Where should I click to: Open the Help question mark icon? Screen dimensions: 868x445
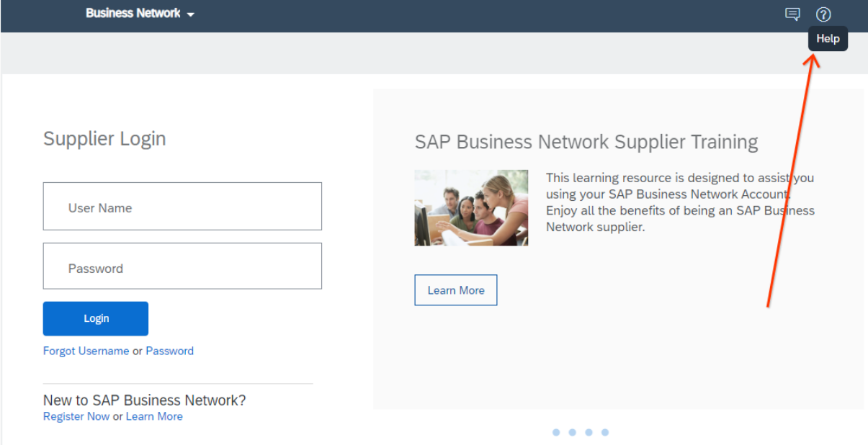tap(823, 14)
